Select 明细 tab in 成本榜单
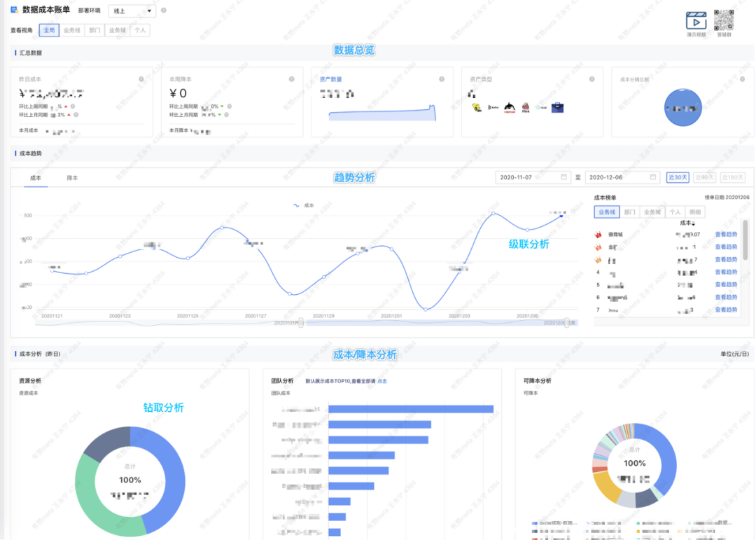The image size is (756, 540). [695, 212]
